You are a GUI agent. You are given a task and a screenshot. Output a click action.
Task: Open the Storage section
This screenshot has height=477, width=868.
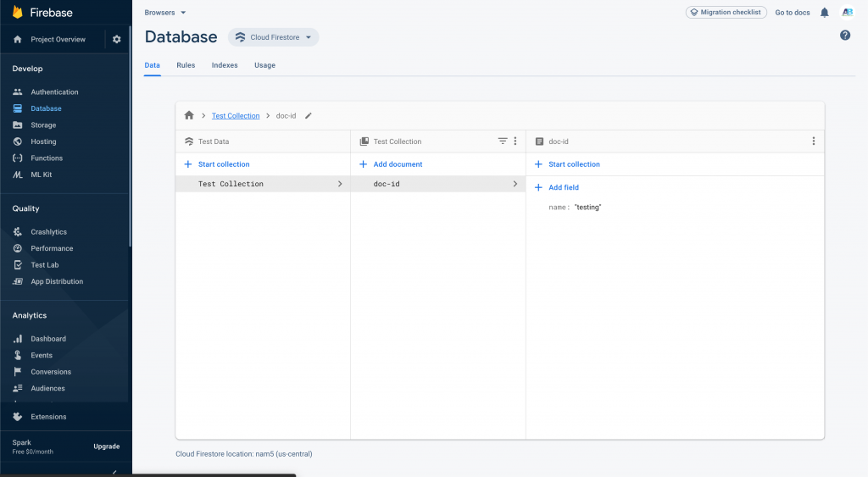[43, 125]
